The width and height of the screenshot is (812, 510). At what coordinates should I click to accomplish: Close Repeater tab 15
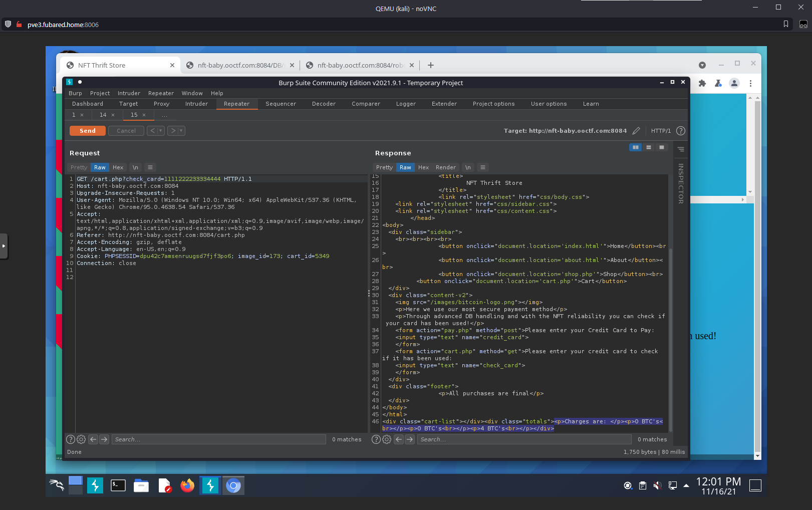coord(144,115)
